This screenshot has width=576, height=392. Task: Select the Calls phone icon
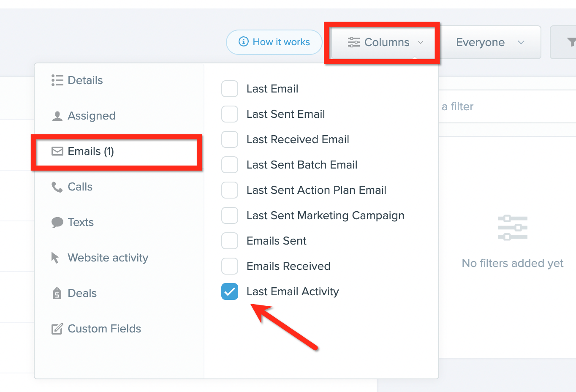tap(57, 187)
